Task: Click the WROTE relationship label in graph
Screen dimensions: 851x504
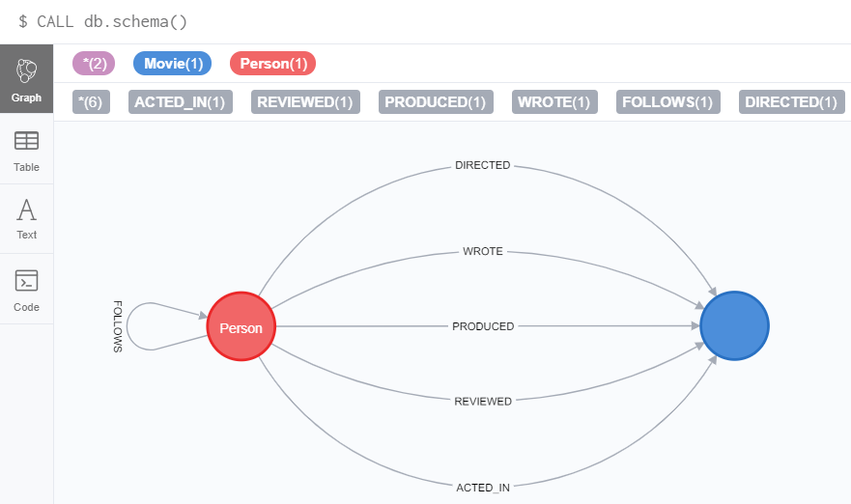Action: tap(482, 251)
